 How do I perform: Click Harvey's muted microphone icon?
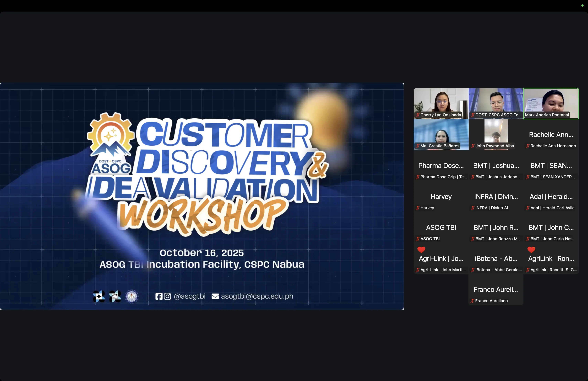[x=417, y=208]
